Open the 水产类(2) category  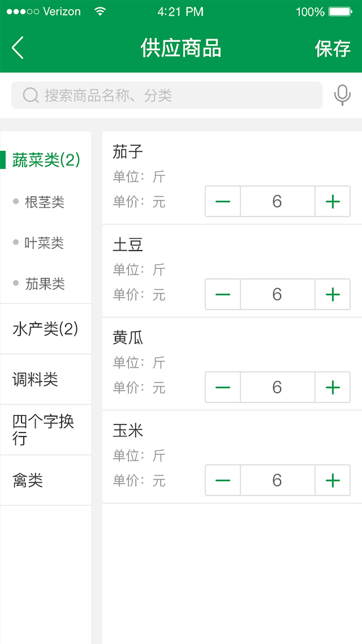tap(45, 329)
